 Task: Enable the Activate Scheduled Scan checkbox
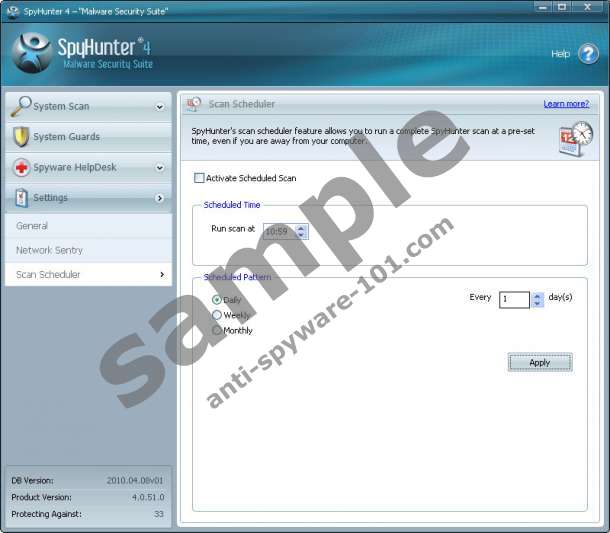pos(199,178)
